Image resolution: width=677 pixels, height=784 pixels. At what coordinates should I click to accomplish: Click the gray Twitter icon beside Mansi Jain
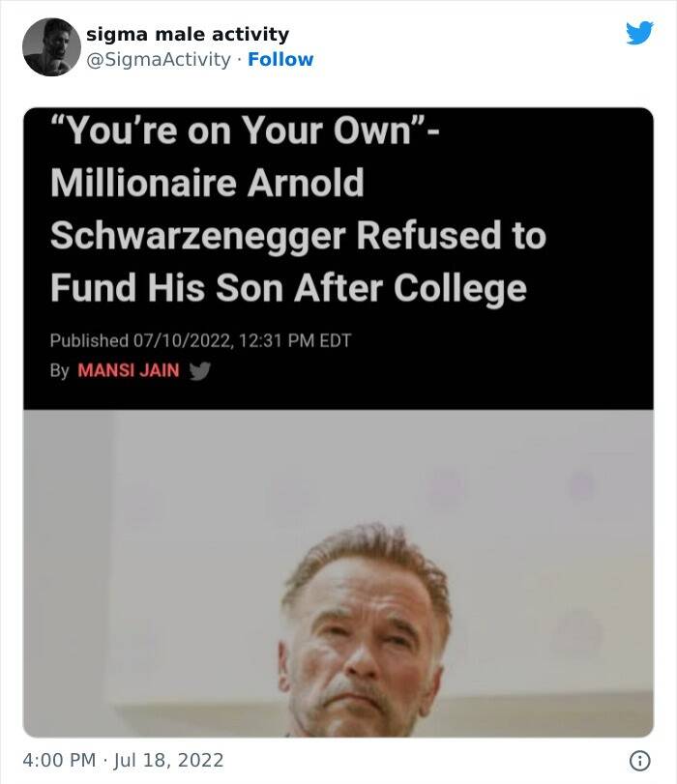click(199, 370)
